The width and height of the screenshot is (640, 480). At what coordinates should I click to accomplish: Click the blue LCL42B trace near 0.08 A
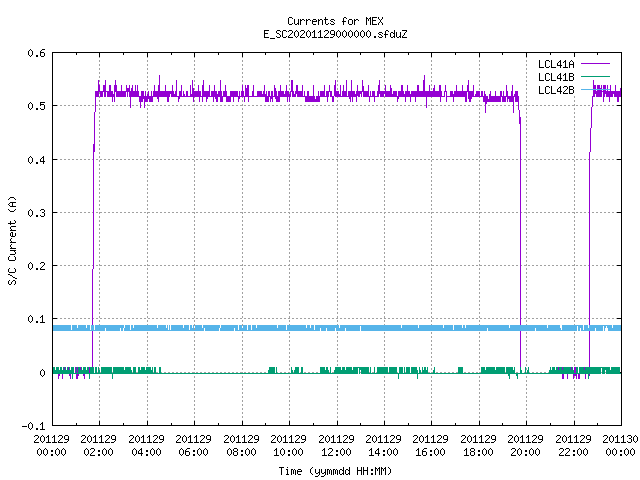point(337,328)
